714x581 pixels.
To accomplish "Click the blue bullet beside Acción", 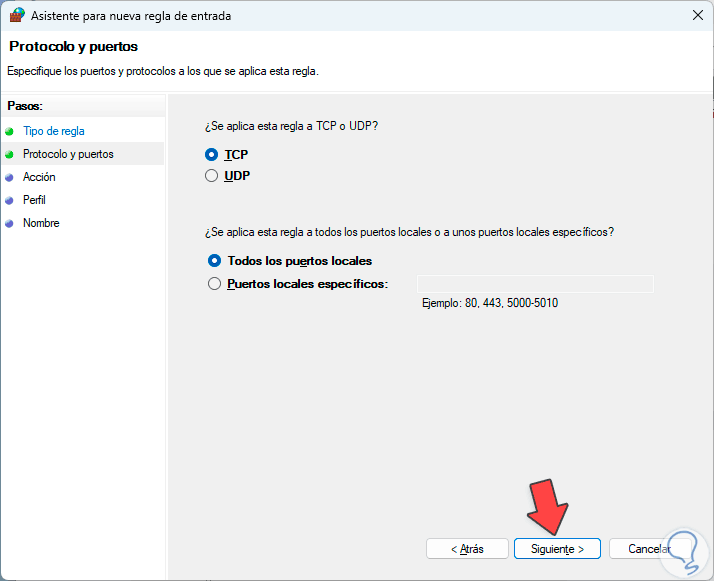I will click(10, 177).
